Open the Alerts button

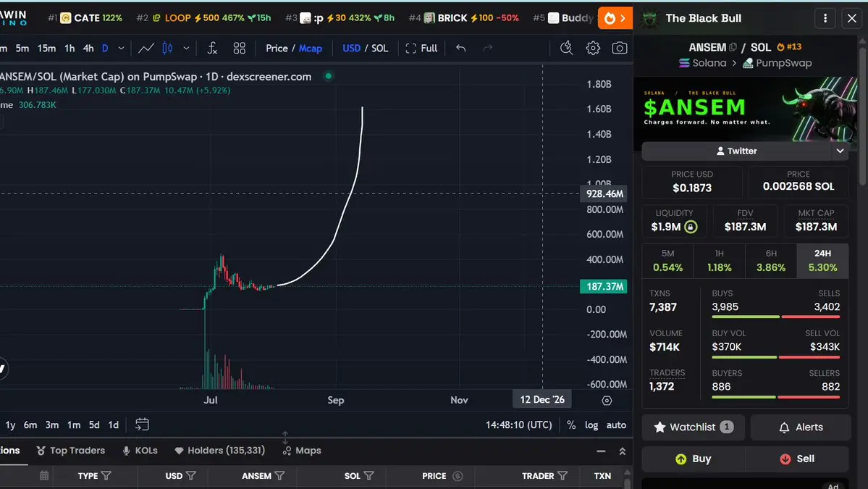801,427
